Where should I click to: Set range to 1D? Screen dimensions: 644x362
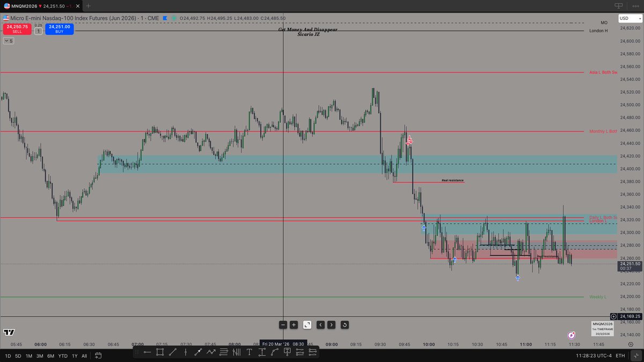(8, 356)
